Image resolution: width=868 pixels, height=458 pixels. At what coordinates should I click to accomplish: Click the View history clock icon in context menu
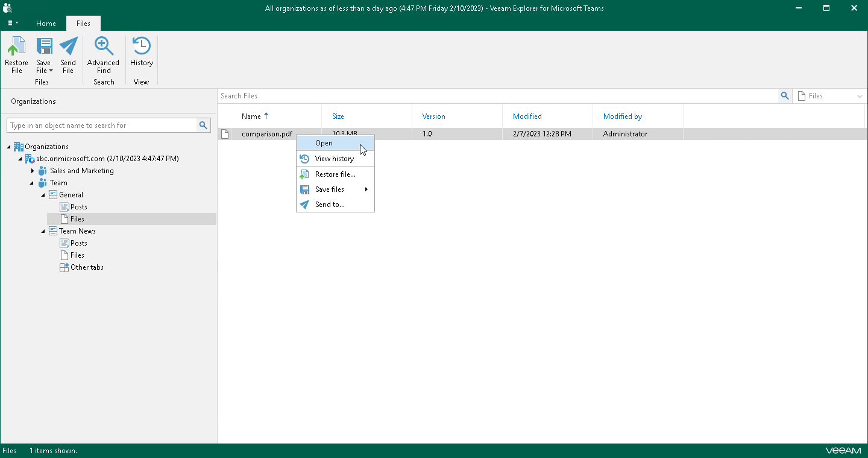click(304, 159)
